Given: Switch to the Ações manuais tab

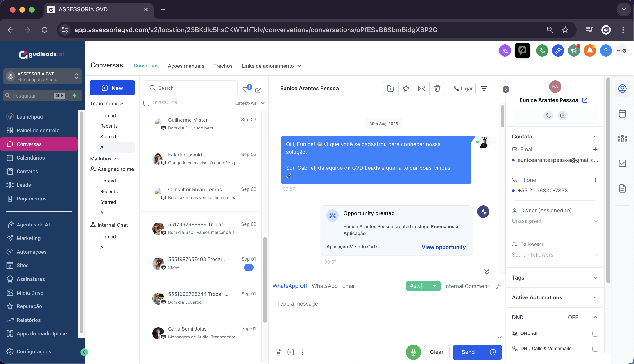Looking at the screenshot, I should (186, 66).
